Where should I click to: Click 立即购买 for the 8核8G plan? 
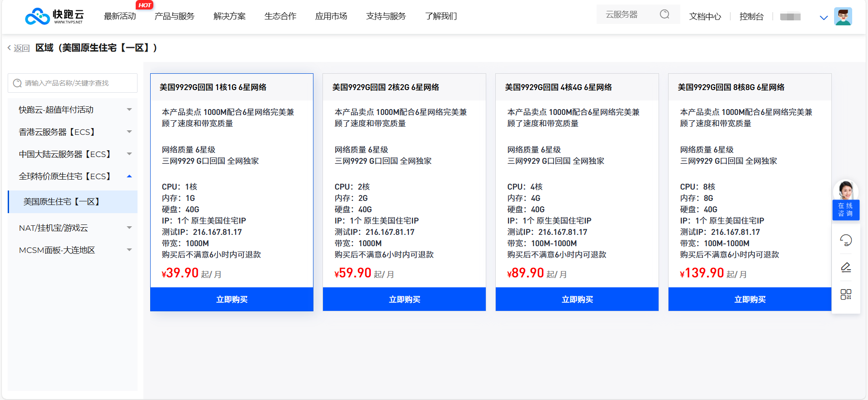click(749, 299)
